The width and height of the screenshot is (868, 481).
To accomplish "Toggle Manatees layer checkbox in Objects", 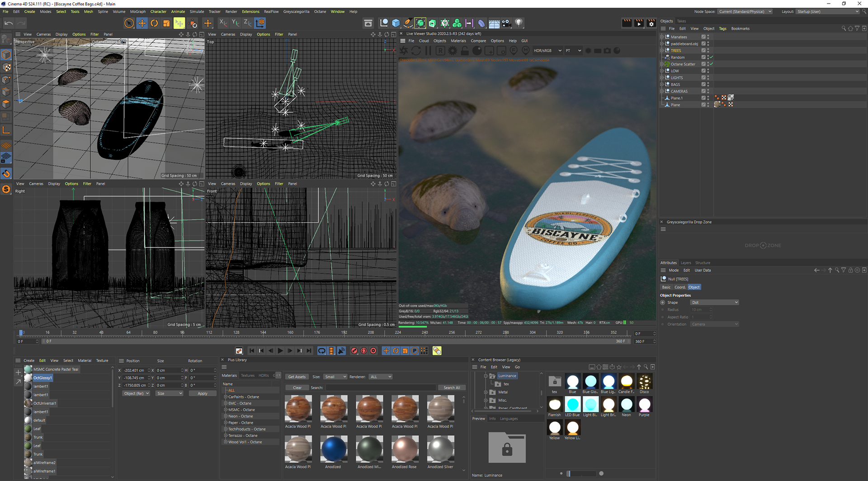I will pos(703,37).
